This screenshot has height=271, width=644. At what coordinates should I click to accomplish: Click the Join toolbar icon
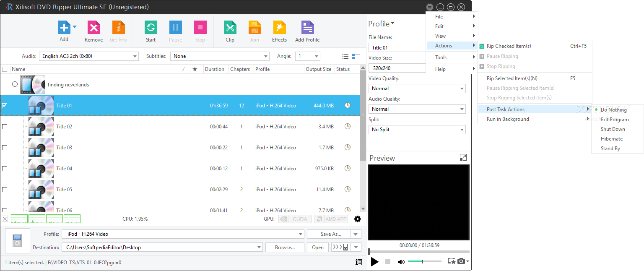[x=254, y=28]
